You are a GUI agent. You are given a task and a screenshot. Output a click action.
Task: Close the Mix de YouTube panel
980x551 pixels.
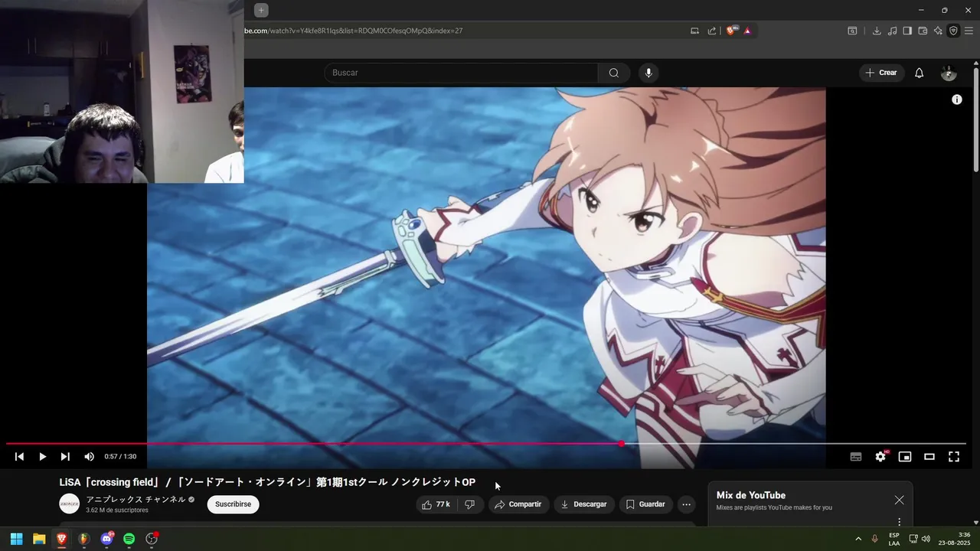[x=900, y=500]
